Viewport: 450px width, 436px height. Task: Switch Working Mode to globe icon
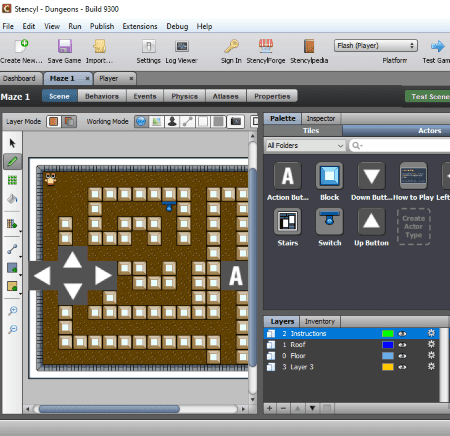[x=141, y=121]
